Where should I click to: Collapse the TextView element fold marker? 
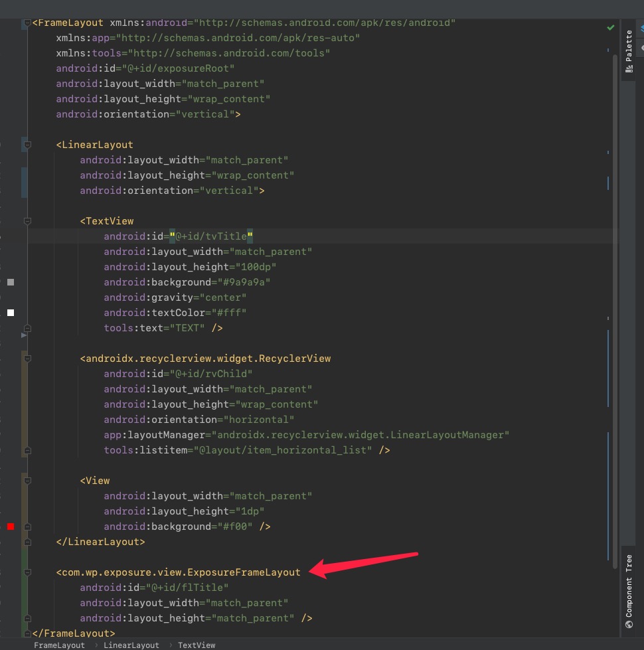[x=27, y=220]
